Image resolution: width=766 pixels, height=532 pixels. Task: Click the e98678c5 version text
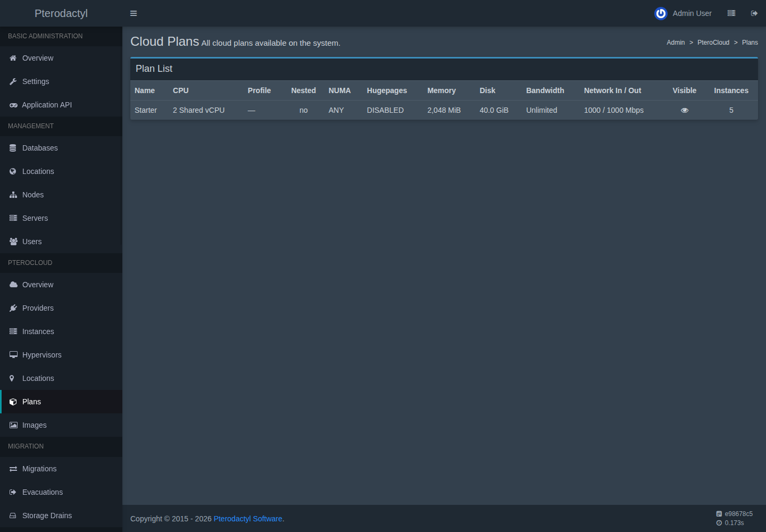(x=739, y=514)
